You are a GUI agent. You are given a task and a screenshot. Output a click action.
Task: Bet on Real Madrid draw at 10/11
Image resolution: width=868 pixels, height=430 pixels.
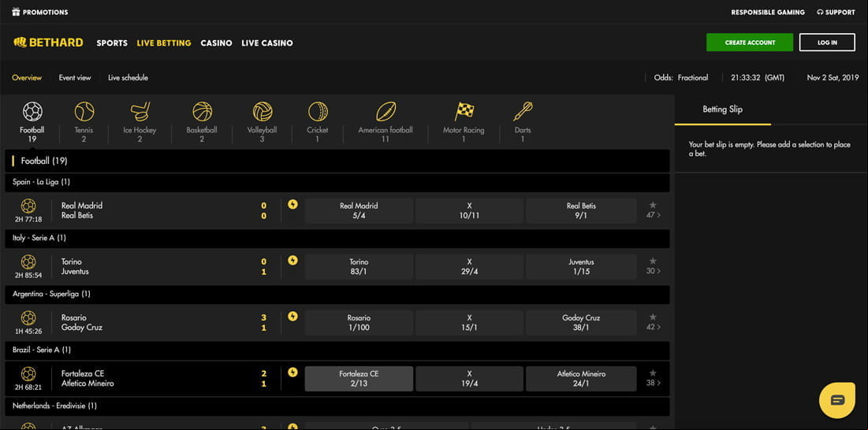tap(469, 210)
